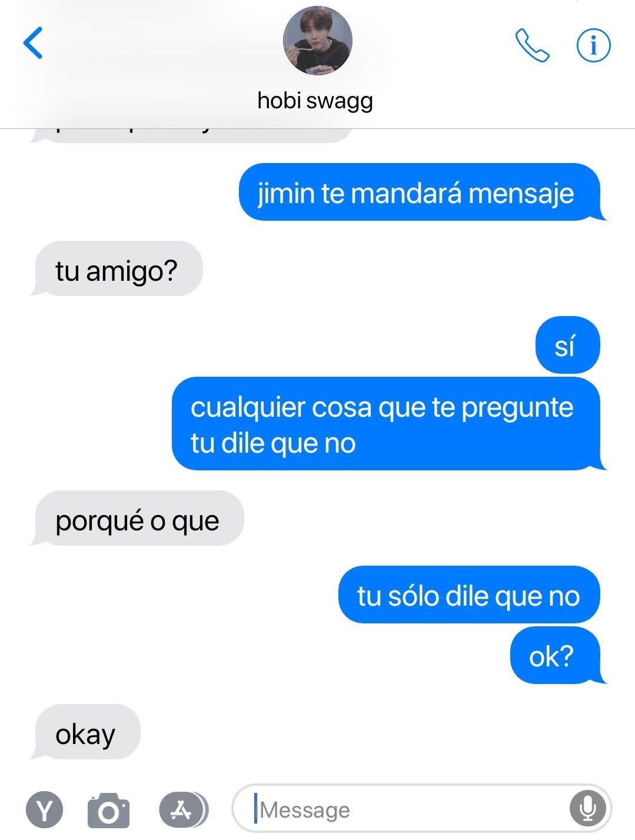Image resolution: width=635 pixels, height=840 pixels.
Task: Open conversation info via the i icon
Action: 593,45
